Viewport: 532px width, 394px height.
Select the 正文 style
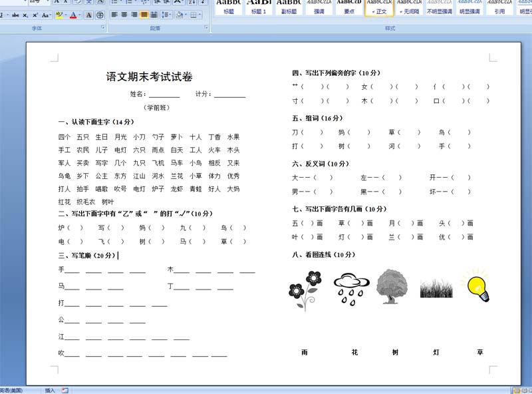coord(379,7)
